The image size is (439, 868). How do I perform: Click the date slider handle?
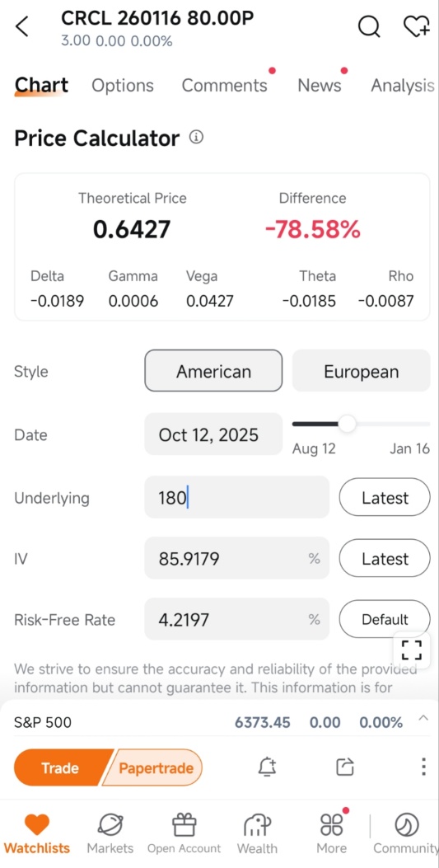347,424
